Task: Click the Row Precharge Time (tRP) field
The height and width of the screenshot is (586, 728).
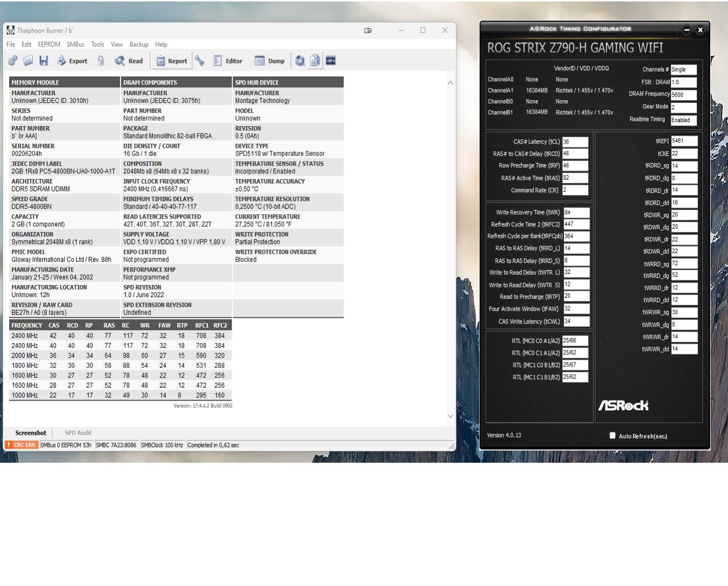Action: (x=575, y=166)
